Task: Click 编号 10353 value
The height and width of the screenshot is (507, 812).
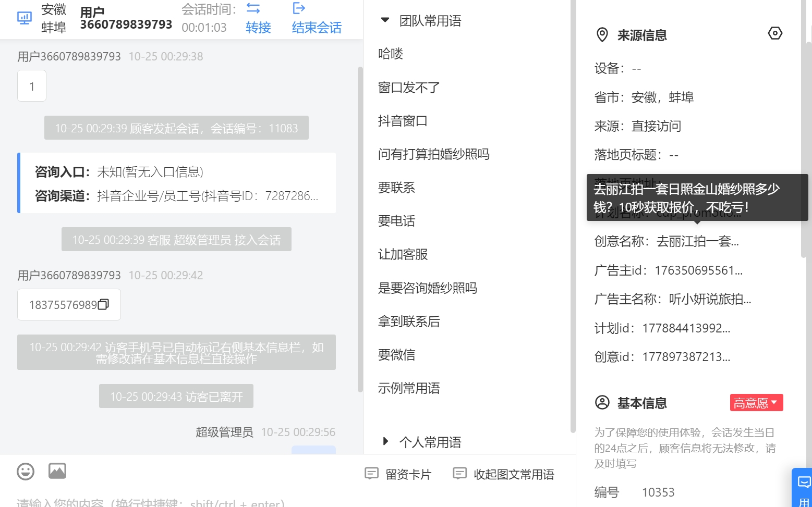Action: [x=658, y=492]
